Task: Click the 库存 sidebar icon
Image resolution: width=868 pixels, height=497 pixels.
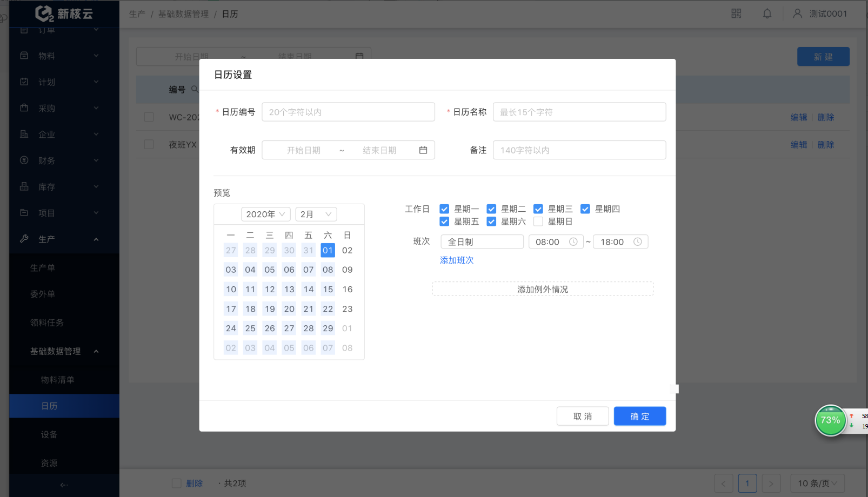Action: 24,186
